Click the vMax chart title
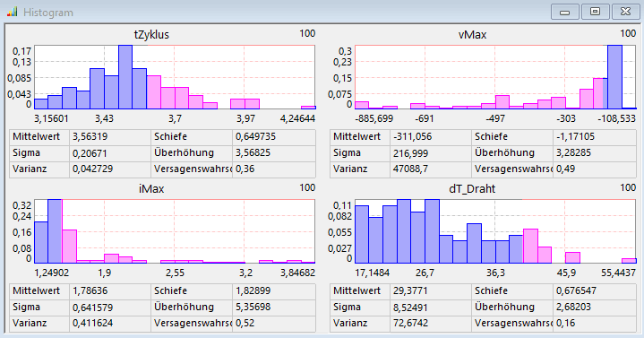Viewport: 644px width, 338px height. point(472,35)
